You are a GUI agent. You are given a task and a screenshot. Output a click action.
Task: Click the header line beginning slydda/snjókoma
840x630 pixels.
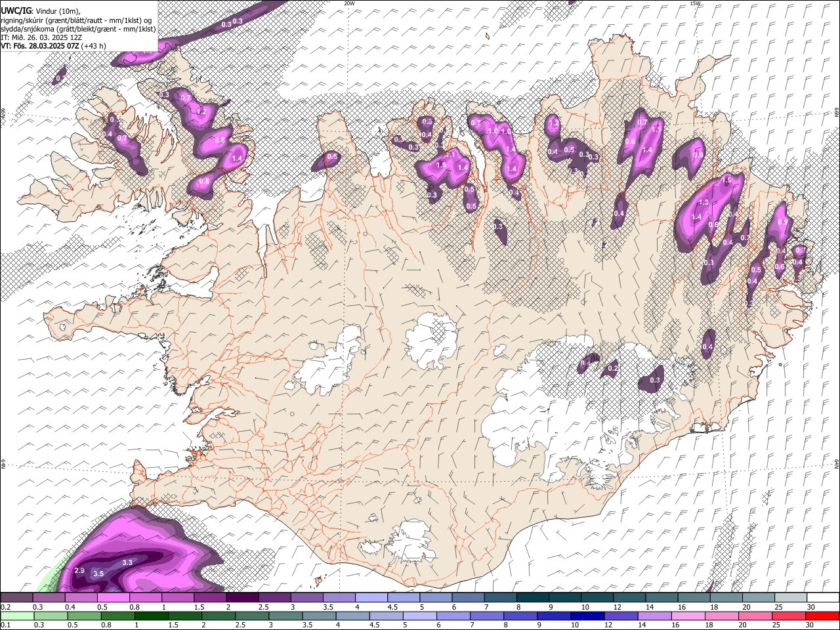point(78,28)
